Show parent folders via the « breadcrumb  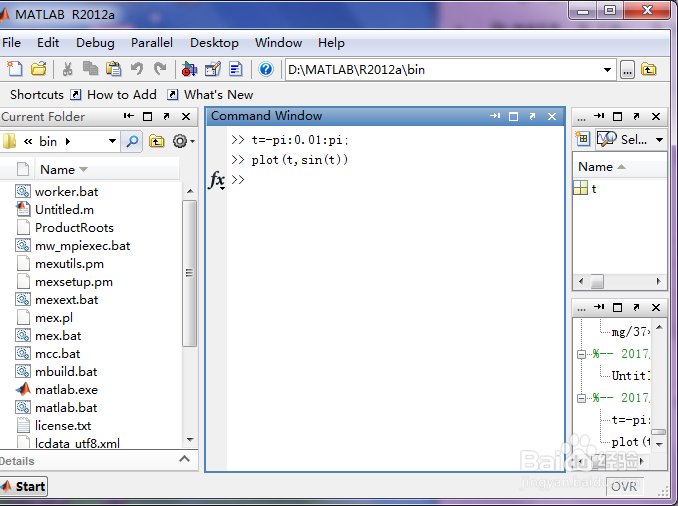click(x=28, y=141)
